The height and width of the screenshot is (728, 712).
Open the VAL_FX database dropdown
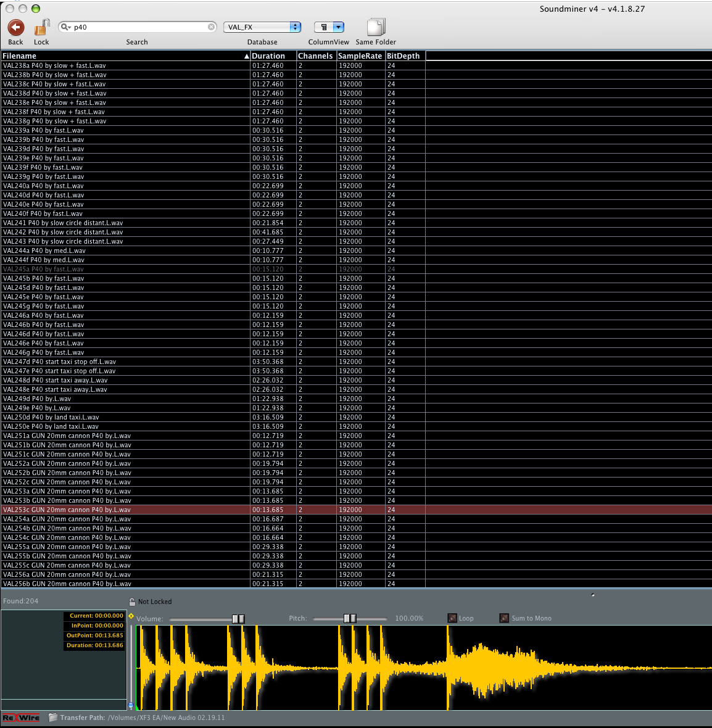point(262,27)
